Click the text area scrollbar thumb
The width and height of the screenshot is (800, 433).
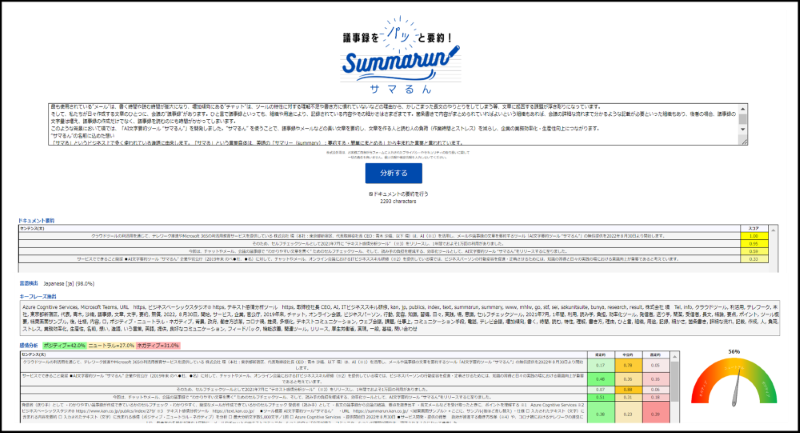(742, 119)
